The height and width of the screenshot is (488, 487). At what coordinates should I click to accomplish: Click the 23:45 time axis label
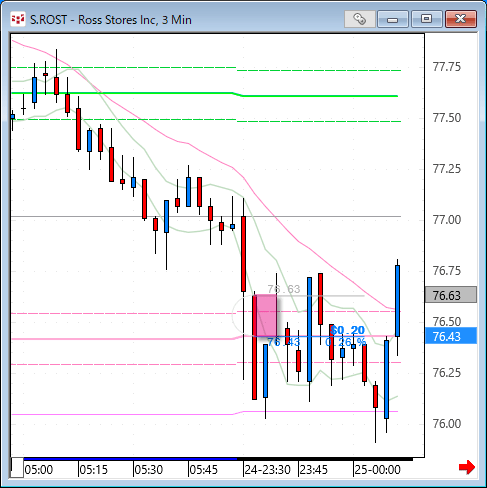click(x=313, y=470)
